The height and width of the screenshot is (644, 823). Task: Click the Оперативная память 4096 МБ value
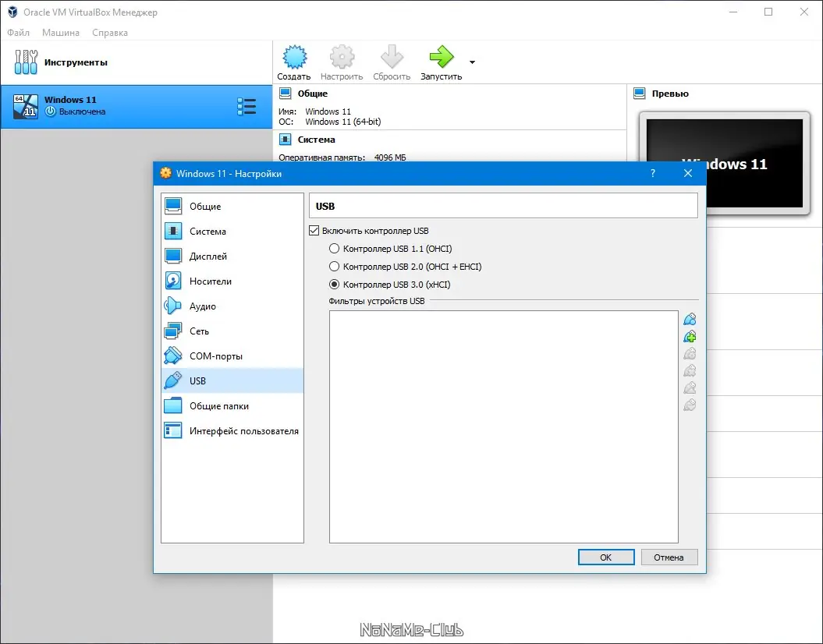[x=390, y=157]
